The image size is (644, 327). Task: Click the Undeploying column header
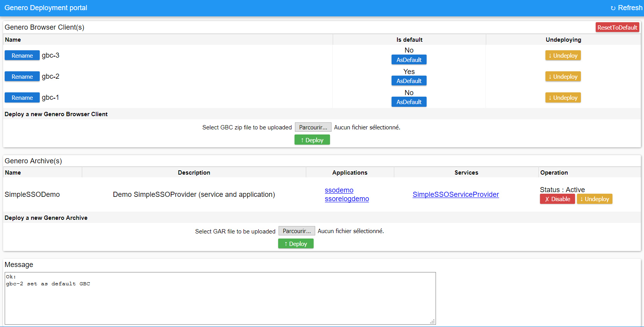click(x=563, y=40)
